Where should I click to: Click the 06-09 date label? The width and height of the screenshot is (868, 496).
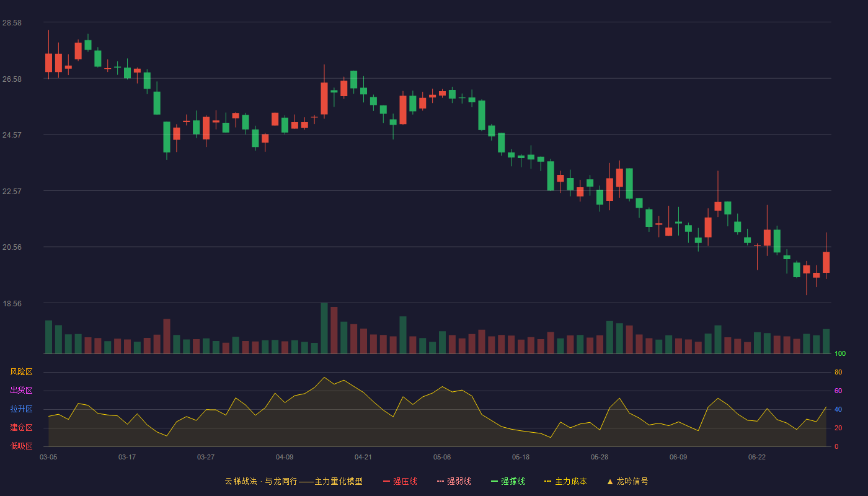[678, 457]
